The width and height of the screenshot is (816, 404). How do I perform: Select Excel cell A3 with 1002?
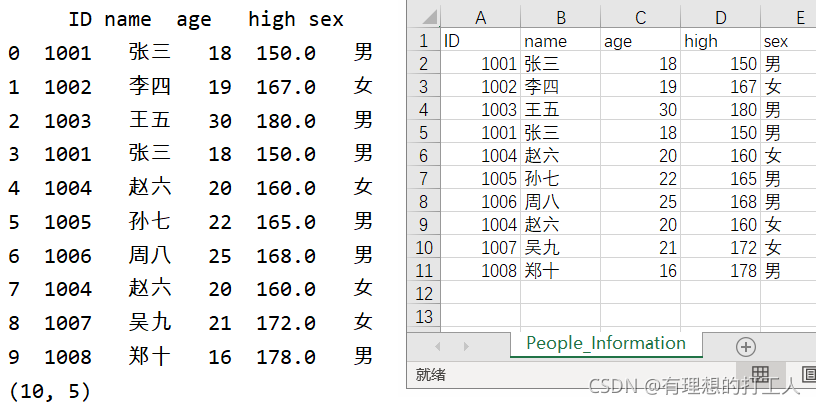[x=480, y=86]
